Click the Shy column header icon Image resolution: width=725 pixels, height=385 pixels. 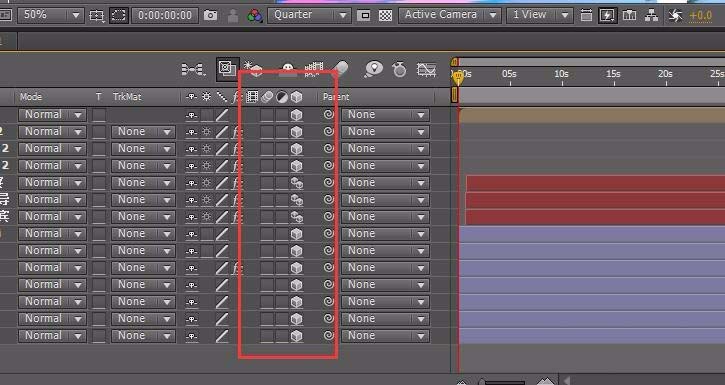tap(191, 97)
